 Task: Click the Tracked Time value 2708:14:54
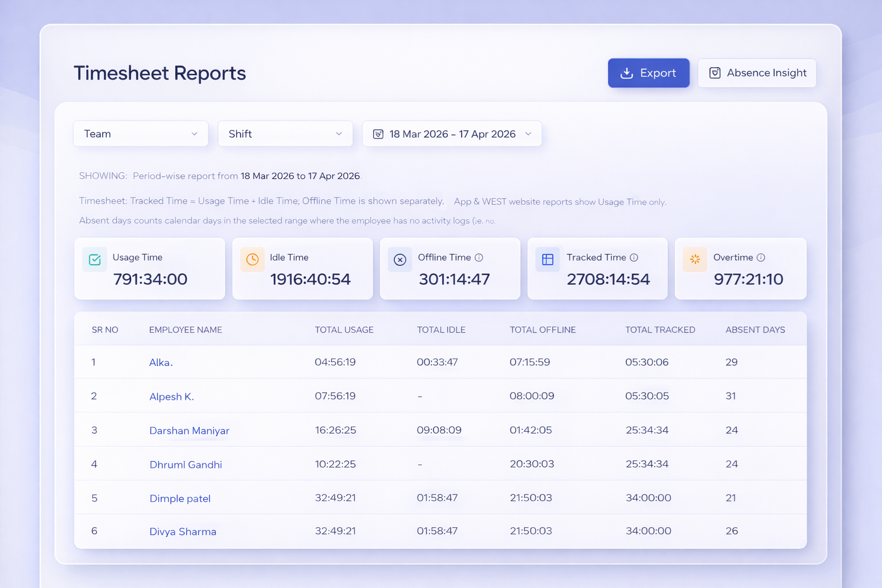click(x=608, y=279)
